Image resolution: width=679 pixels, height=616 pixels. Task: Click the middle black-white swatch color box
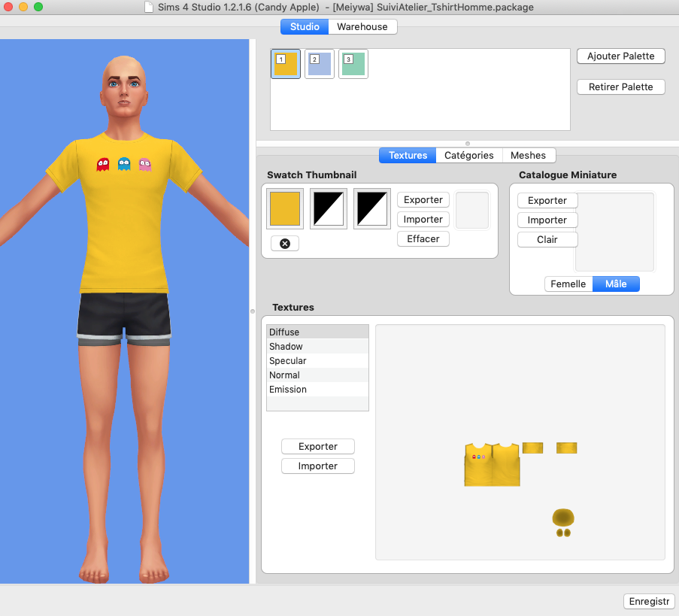tap(329, 208)
